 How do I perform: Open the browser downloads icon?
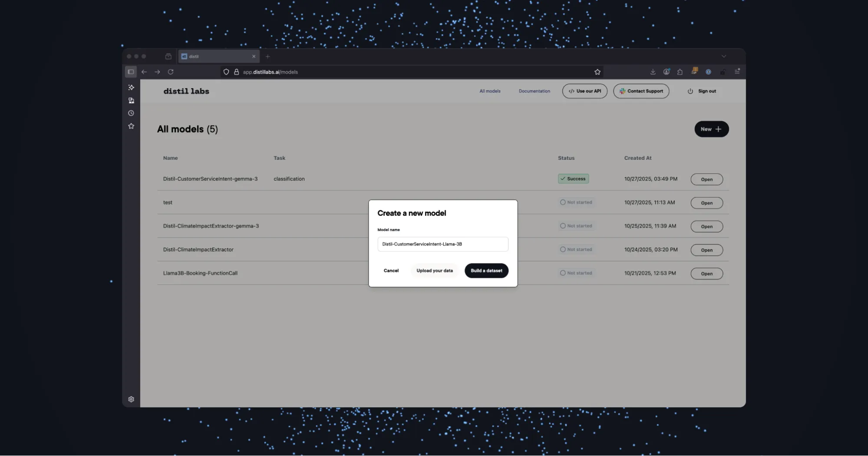click(x=653, y=72)
